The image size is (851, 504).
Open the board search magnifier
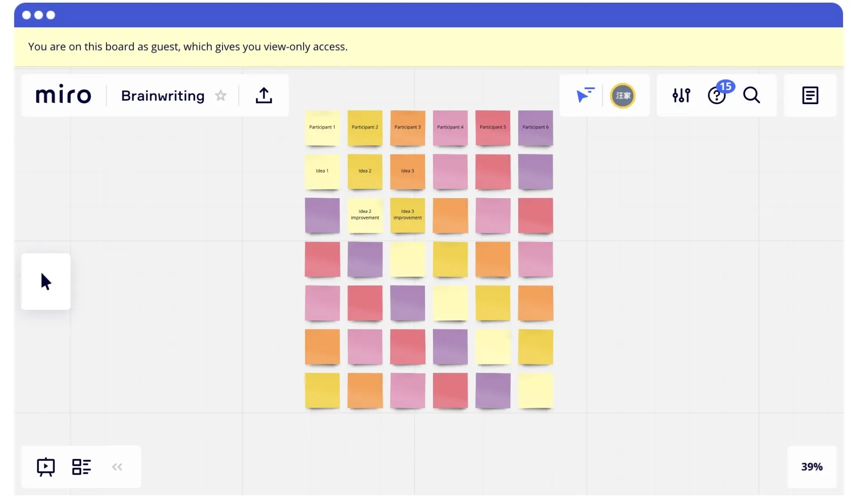pyautogui.click(x=752, y=95)
